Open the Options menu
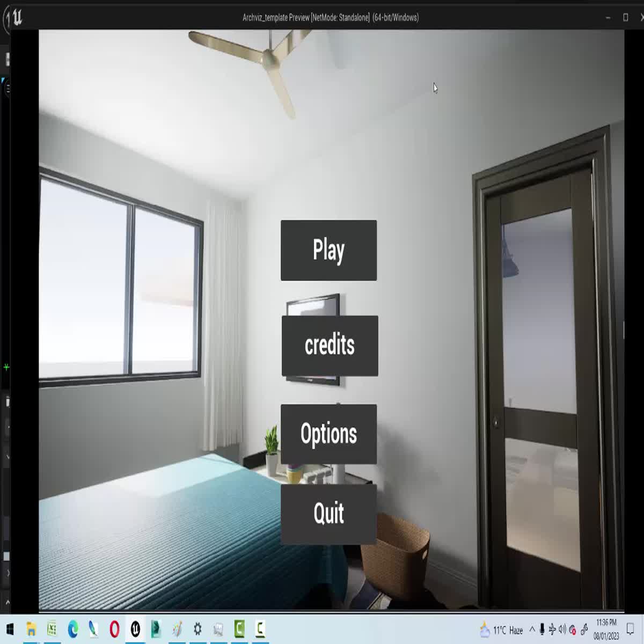 (329, 433)
